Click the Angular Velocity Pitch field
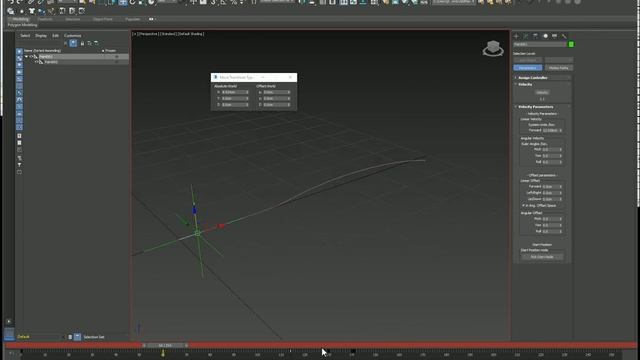This screenshot has height=360, width=640. (x=550, y=149)
